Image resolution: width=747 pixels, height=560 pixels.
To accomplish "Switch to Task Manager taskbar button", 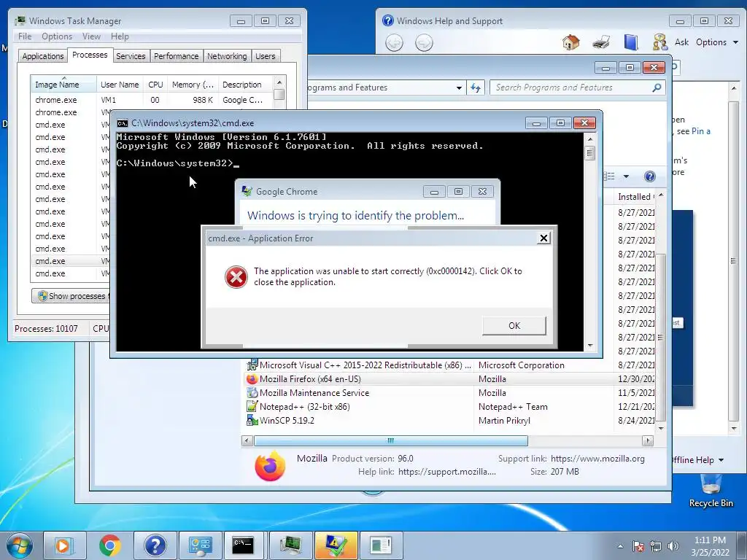I will [290, 545].
